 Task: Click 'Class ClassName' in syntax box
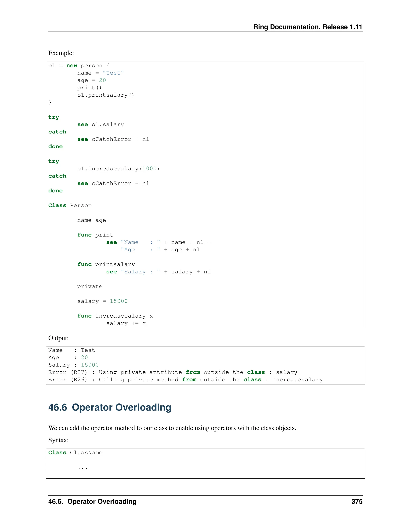point(75,453)
